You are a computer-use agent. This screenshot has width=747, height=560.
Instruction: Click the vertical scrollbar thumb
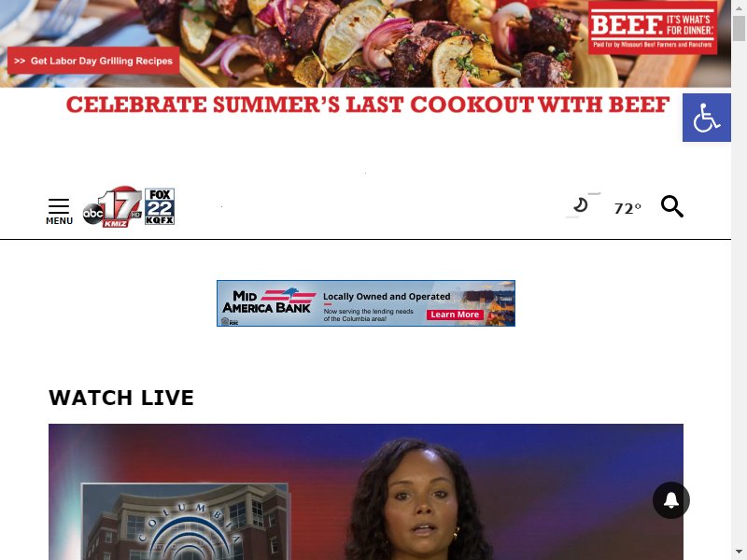(739, 29)
